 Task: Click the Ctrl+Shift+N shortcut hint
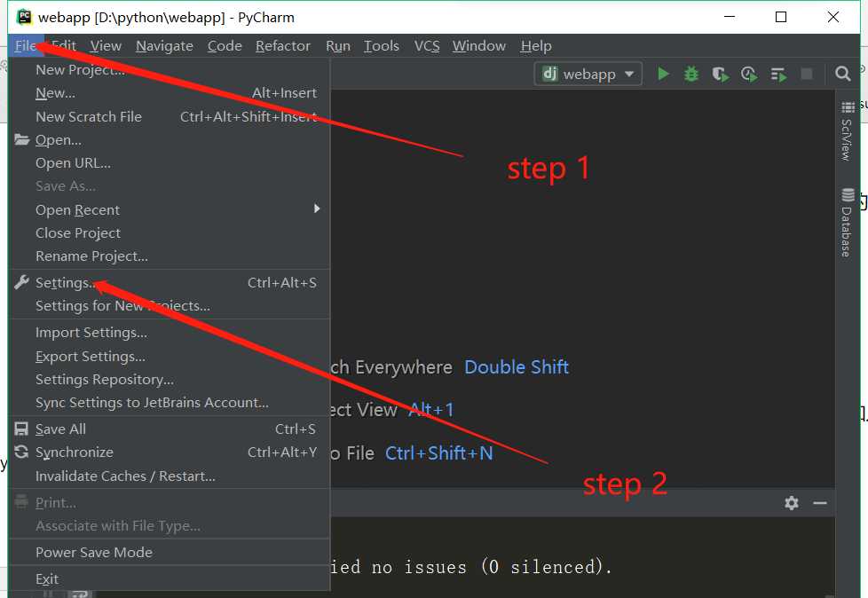pos(439,453)
